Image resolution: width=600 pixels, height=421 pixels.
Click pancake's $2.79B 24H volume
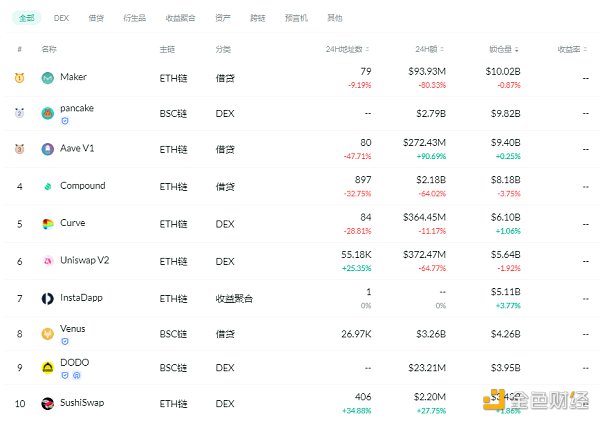(431, 113)
